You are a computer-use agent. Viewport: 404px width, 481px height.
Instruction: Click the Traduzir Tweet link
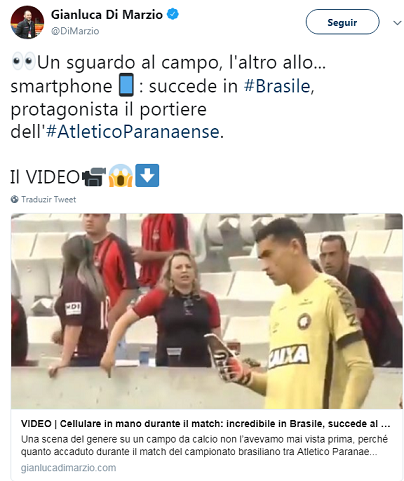coord(49,199)
